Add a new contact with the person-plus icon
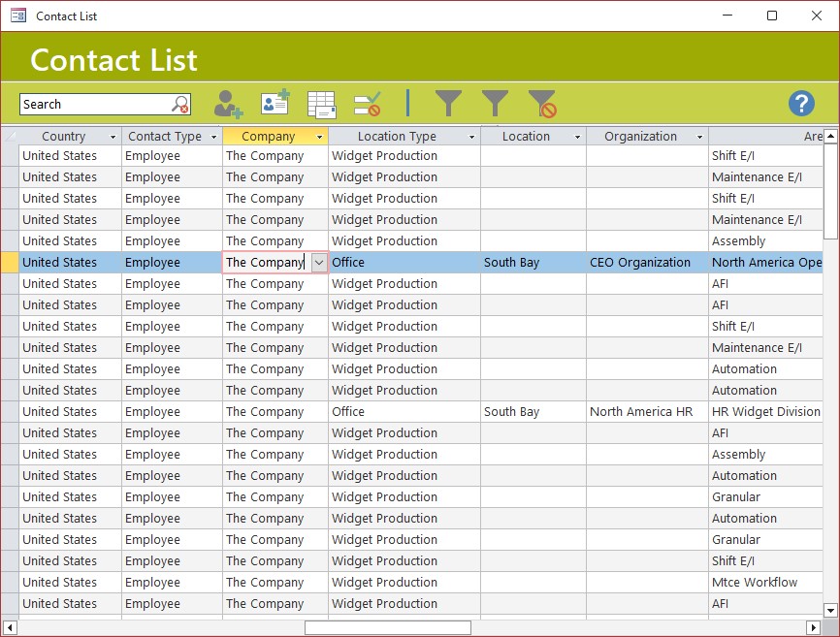This screenshot has height=637, width=840. 228,104
